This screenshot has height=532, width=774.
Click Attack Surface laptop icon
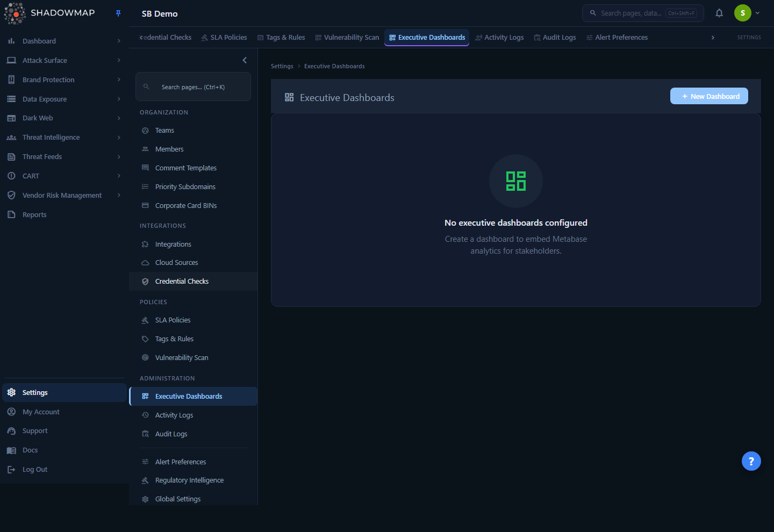coord(11,60)
